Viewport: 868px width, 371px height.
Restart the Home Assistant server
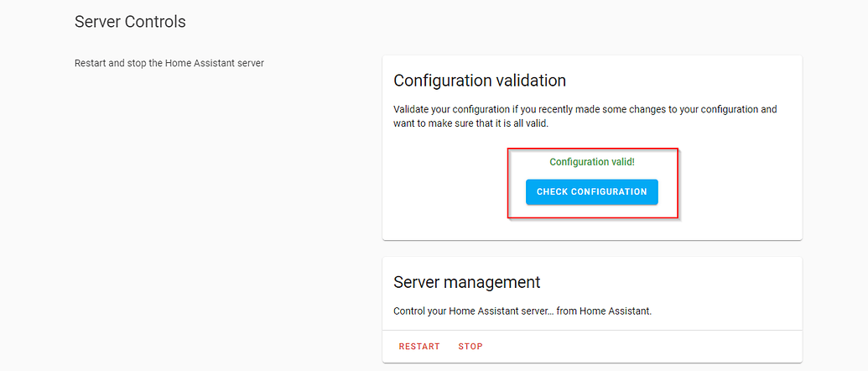pyautogui.click(x=419, y=347)
